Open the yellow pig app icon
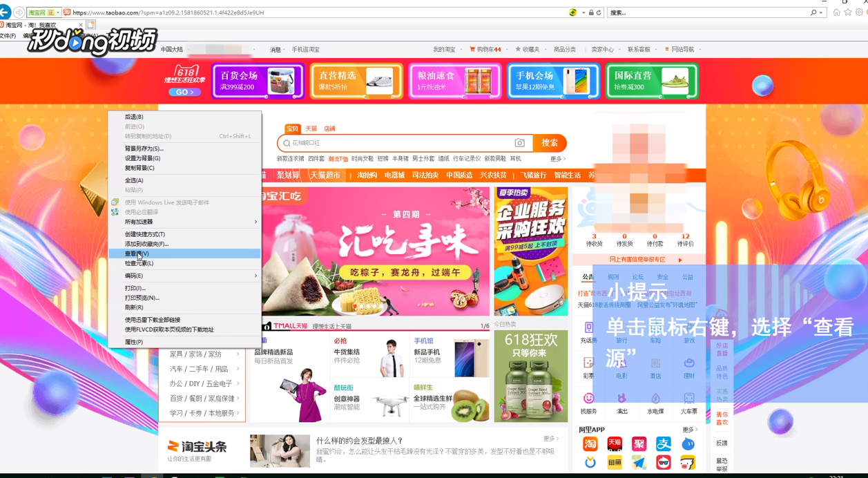Image resolution: width=868 pixels, height=478 pixels. click(688, 463)
